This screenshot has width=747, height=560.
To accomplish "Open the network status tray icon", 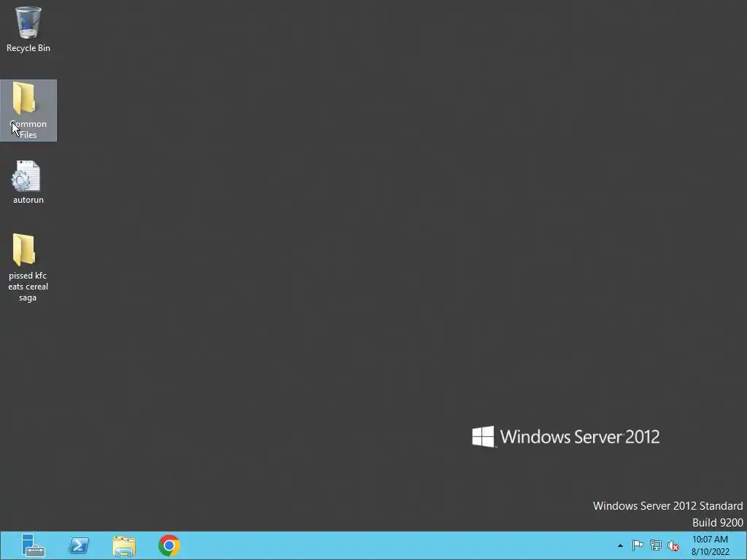I will click(x=656, y=545).
